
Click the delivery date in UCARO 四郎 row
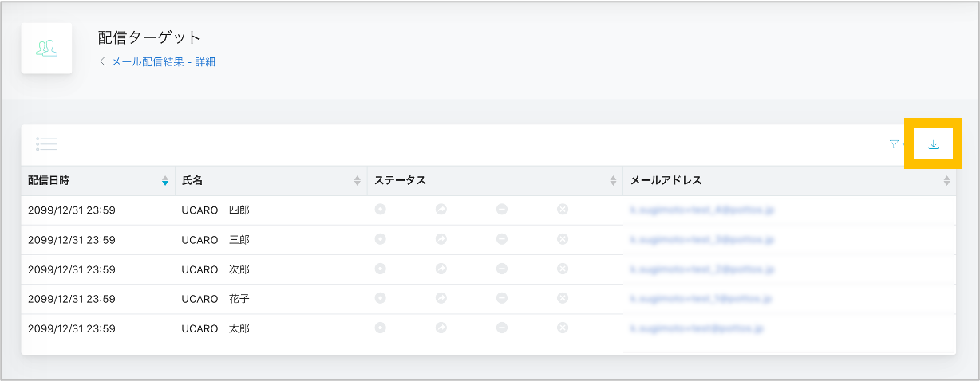pos(72,210)
